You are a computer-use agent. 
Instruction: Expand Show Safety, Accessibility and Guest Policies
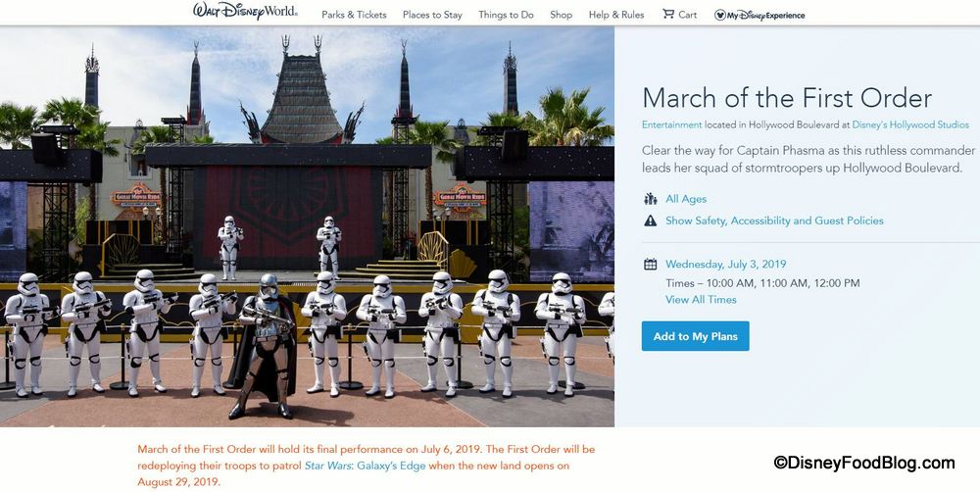tap(774, 221)
